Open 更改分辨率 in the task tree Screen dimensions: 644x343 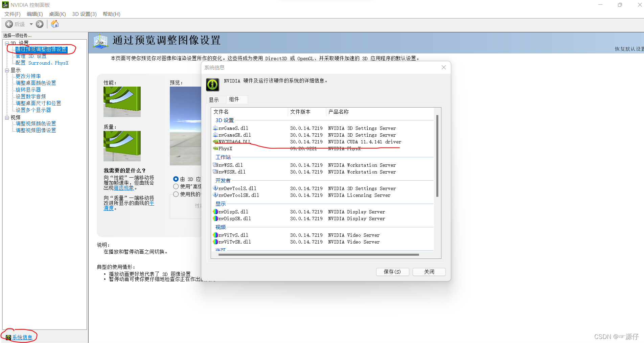28,76
